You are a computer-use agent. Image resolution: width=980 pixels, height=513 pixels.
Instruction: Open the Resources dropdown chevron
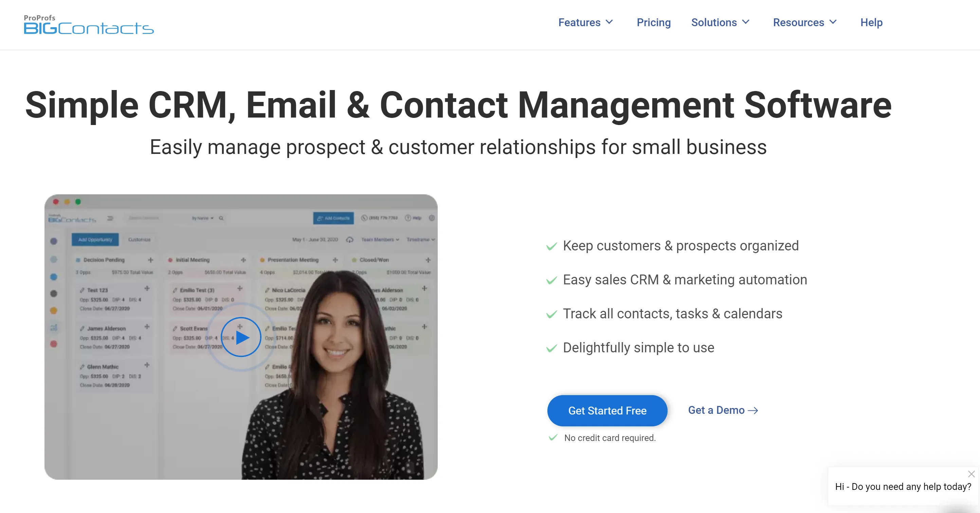pyautogui.click(x=833, y=22)
